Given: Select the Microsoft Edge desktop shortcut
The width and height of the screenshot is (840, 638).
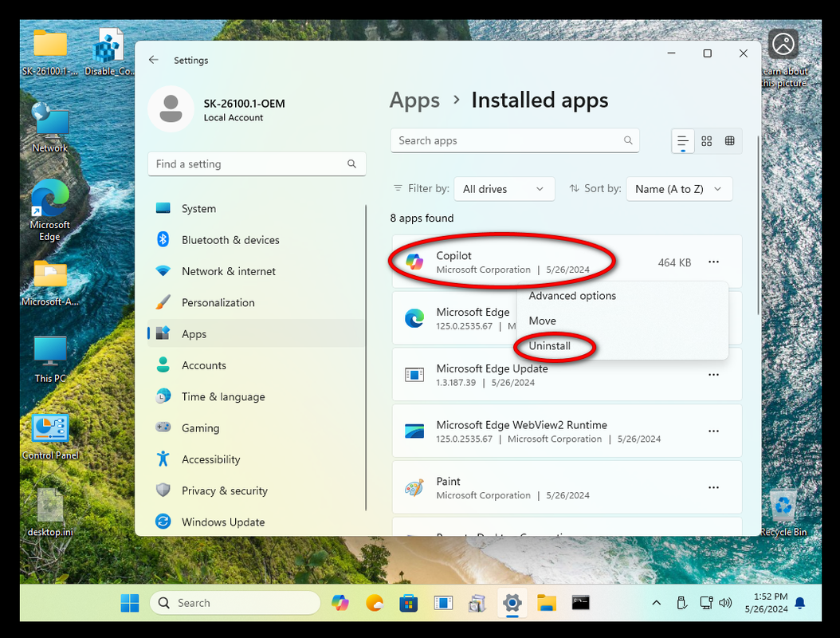Looking at the screenshot, I should coord(50,211).
